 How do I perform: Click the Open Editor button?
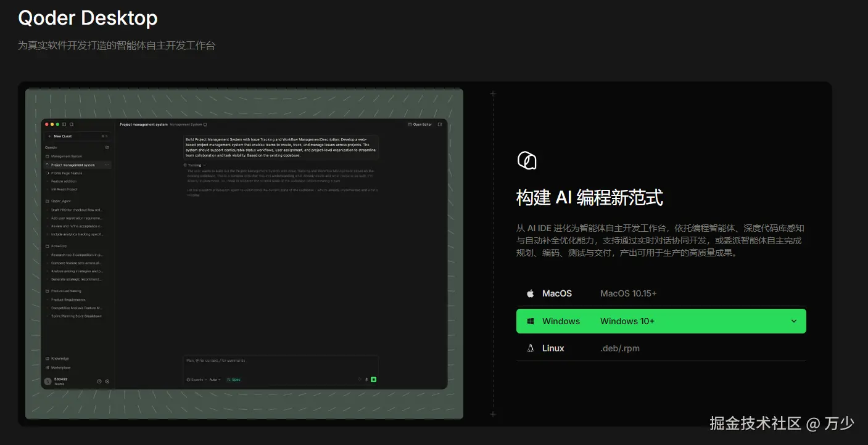420,125
